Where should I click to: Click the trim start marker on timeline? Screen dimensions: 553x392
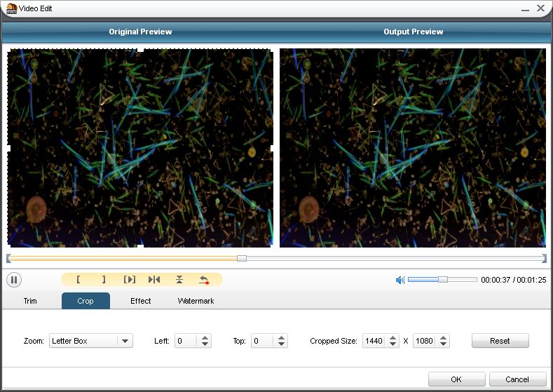click(8, 259)
